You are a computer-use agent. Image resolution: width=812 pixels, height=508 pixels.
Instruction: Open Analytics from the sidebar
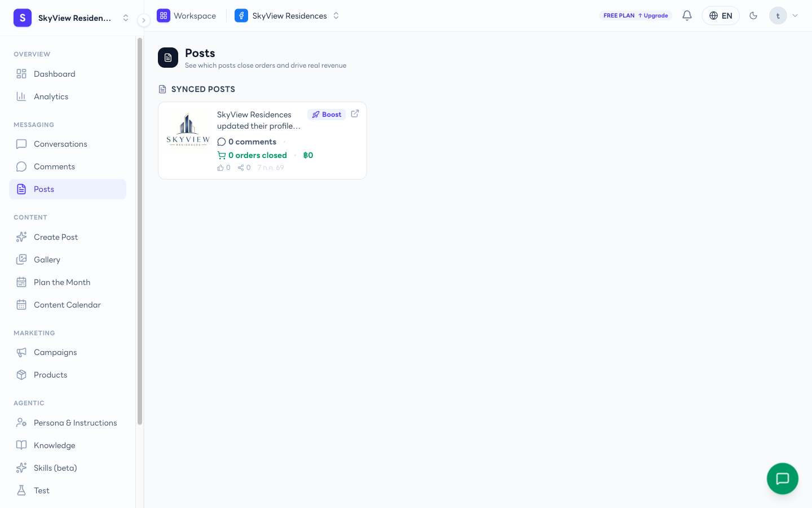pos(68,97)
